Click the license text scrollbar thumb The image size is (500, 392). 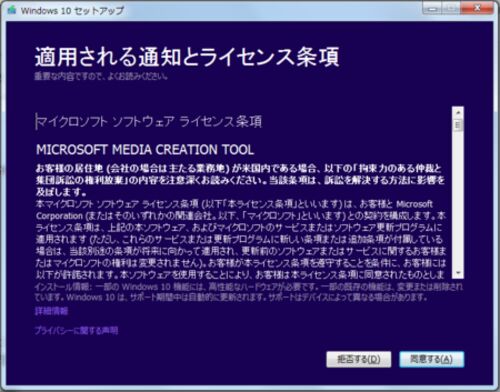458,125
